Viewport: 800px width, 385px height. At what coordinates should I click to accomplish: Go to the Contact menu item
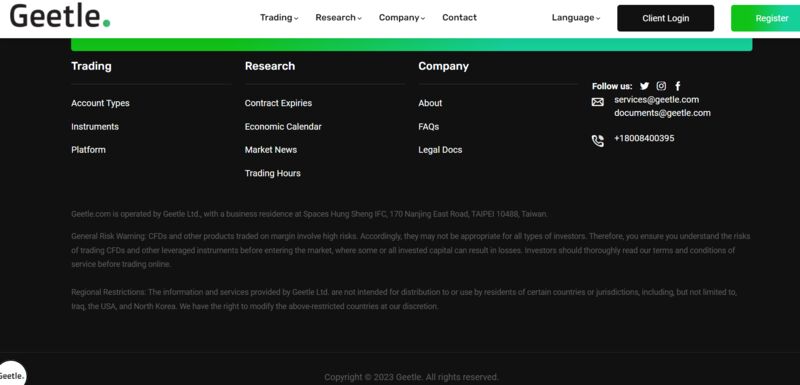pos(459,17)
